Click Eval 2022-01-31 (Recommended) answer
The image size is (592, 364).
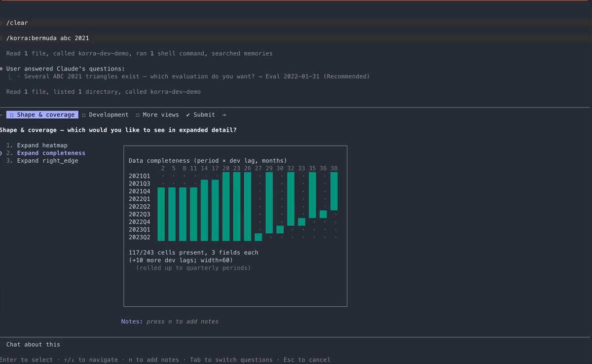coord(317,76)
